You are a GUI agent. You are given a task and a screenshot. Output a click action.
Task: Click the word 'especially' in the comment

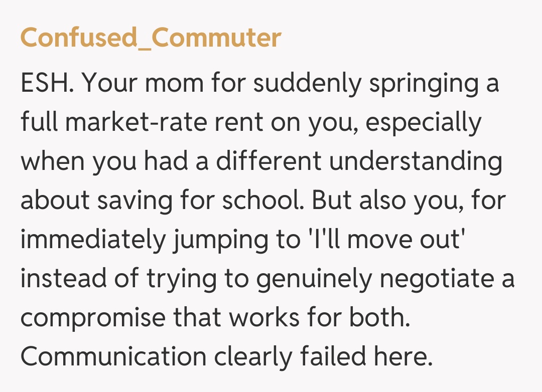423,122
